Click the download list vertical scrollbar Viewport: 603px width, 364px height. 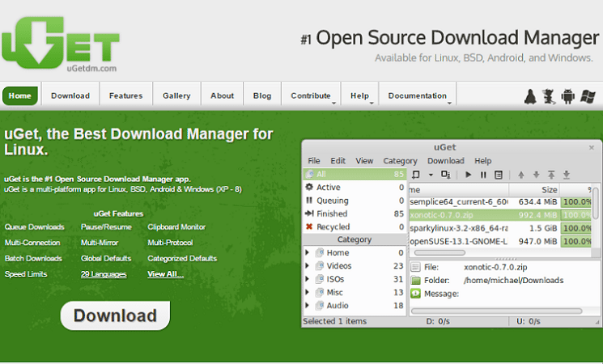595,204
